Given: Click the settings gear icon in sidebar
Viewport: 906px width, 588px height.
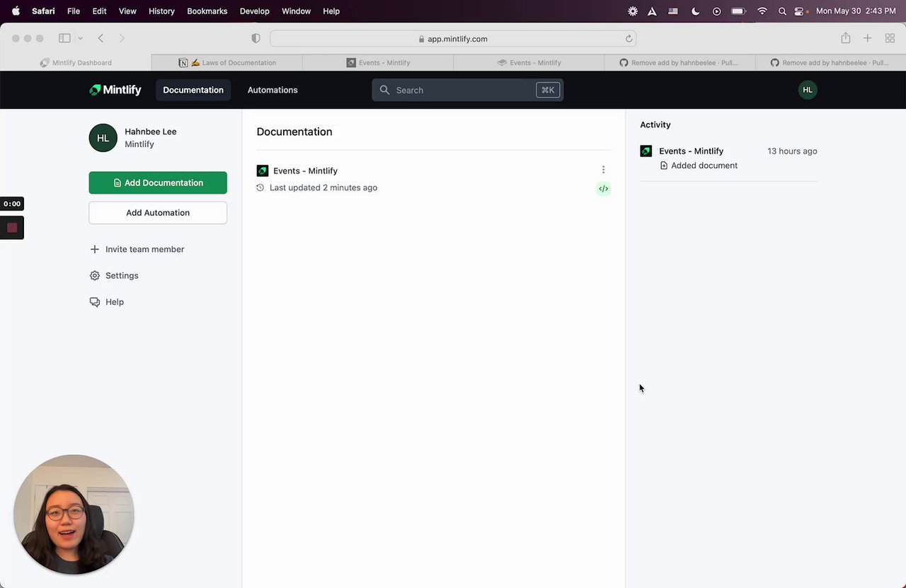Looking at the screenshot, I should [95, 275].
